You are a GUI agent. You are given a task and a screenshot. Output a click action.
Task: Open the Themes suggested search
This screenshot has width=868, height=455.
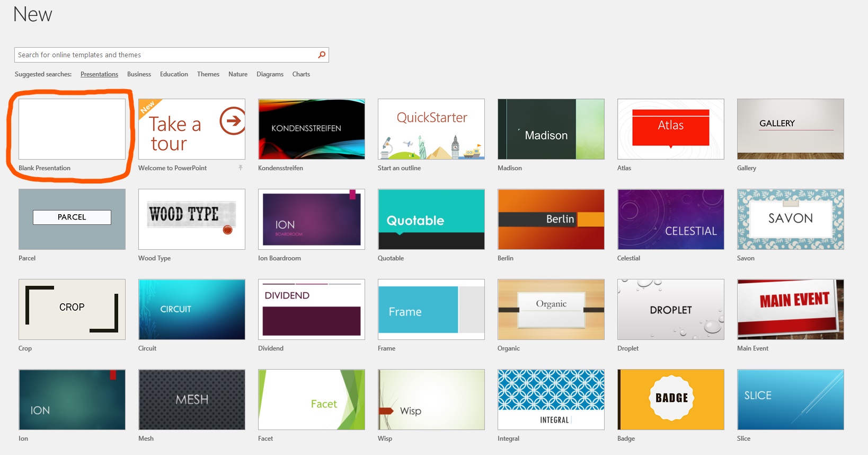tap(208, 74)
